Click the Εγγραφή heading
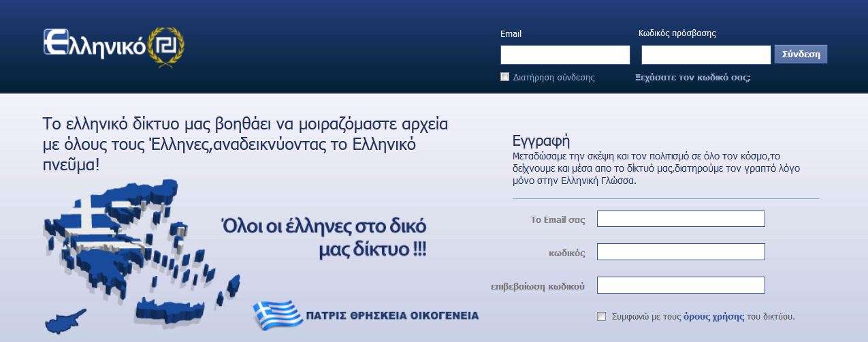This screenshot has width=868, height=342. [541, 141]
